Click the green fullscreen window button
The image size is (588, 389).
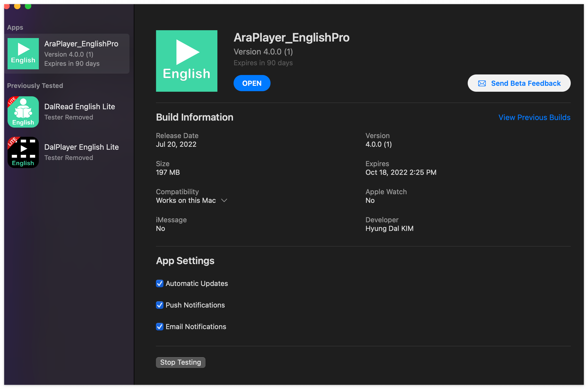click(28, 6)
